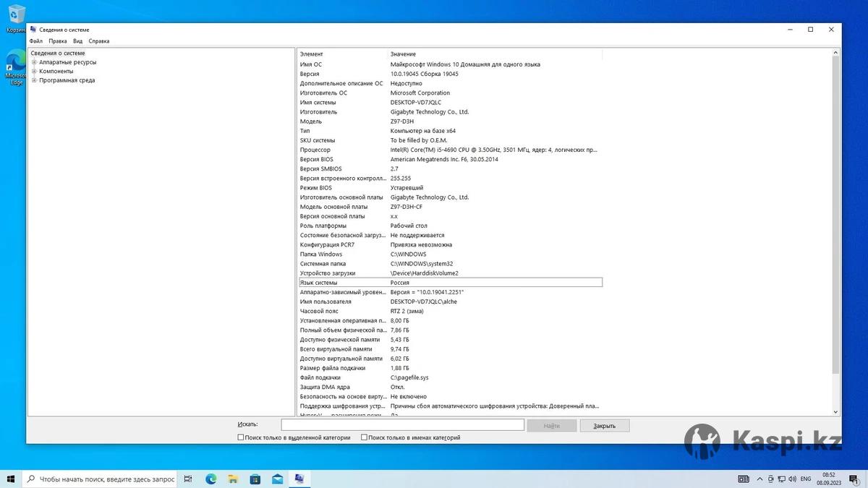
Task: Click the Закрыть button
Action: pyautogui.click(x=605, y=426)
